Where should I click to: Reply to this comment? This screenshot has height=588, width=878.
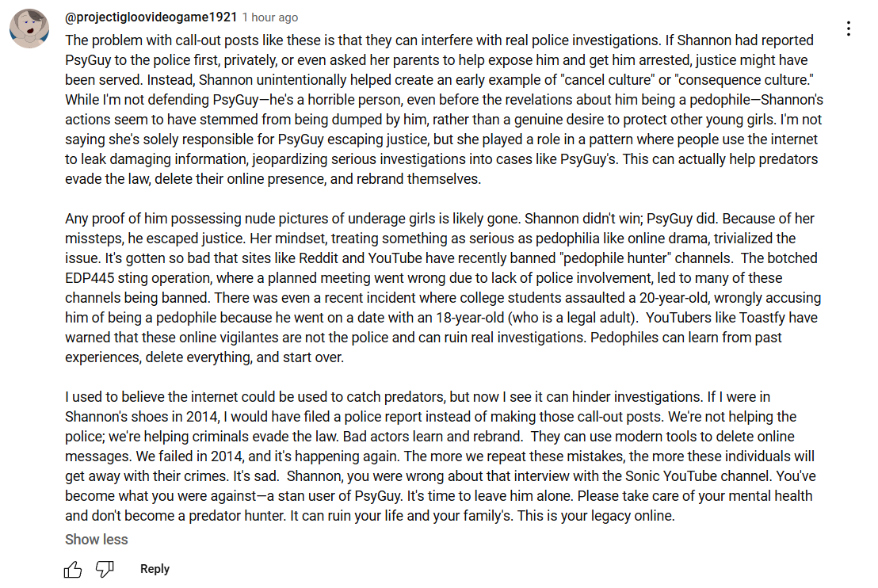click(x=155, y=569)
